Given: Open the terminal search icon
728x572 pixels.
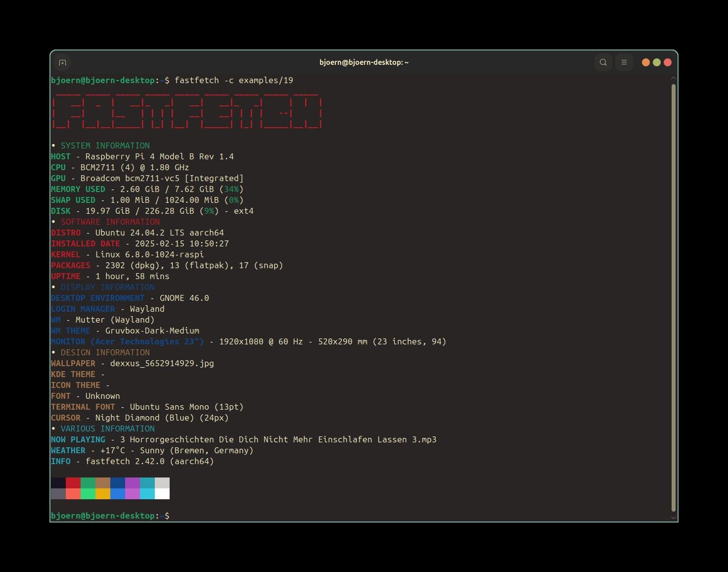Looking at the screenshot, I should click(x=603, y=62).
